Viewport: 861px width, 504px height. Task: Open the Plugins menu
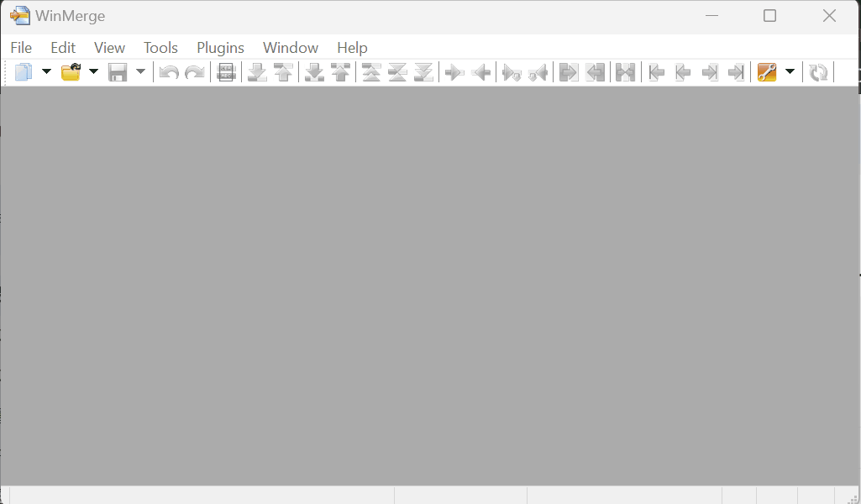[220, 48]
